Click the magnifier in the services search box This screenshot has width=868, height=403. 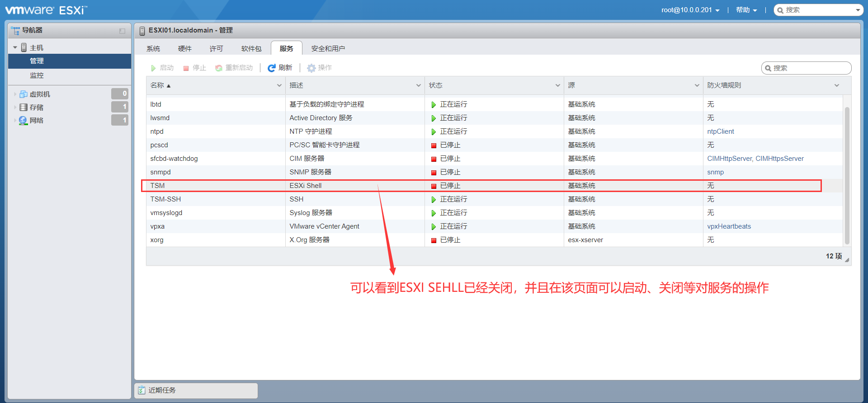point(768,68)
